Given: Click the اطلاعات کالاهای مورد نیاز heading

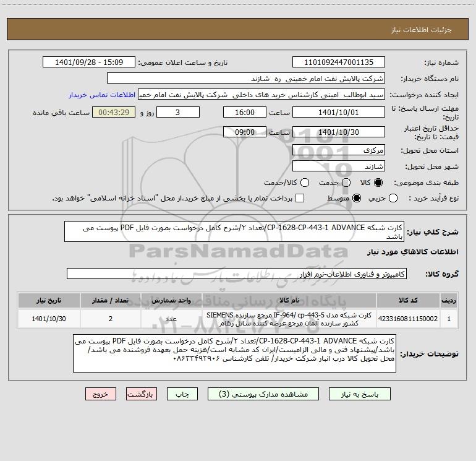Looking at the screenshot, I should (413, 252).
